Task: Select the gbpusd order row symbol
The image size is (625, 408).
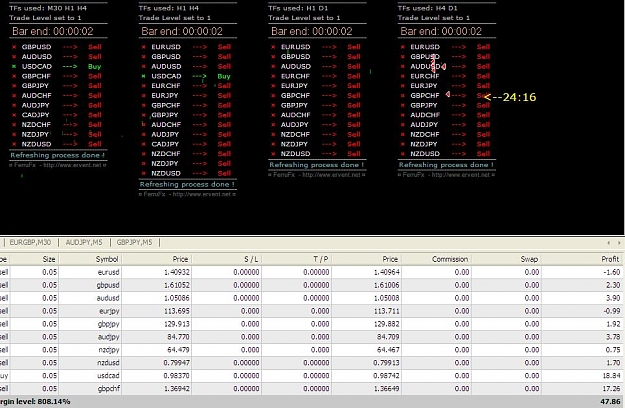Action: click(x=108, y=285)
